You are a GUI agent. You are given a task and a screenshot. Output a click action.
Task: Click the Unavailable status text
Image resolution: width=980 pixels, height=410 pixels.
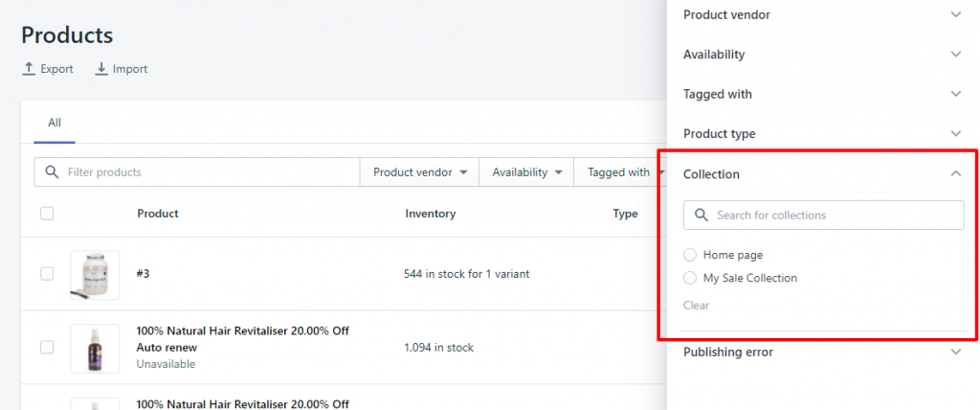tap(166, 364)
